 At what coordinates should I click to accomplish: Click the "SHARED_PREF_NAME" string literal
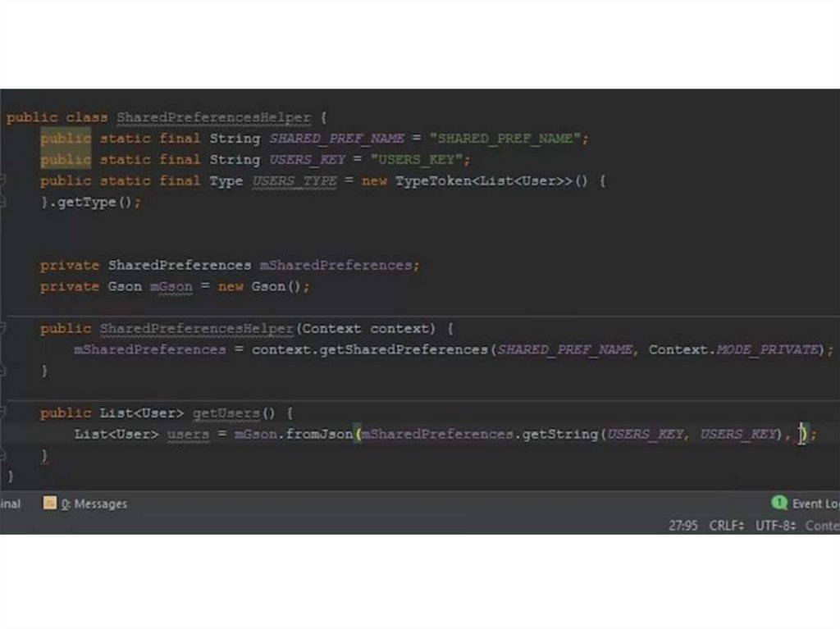pyautogui.click(x=505, y=139)
